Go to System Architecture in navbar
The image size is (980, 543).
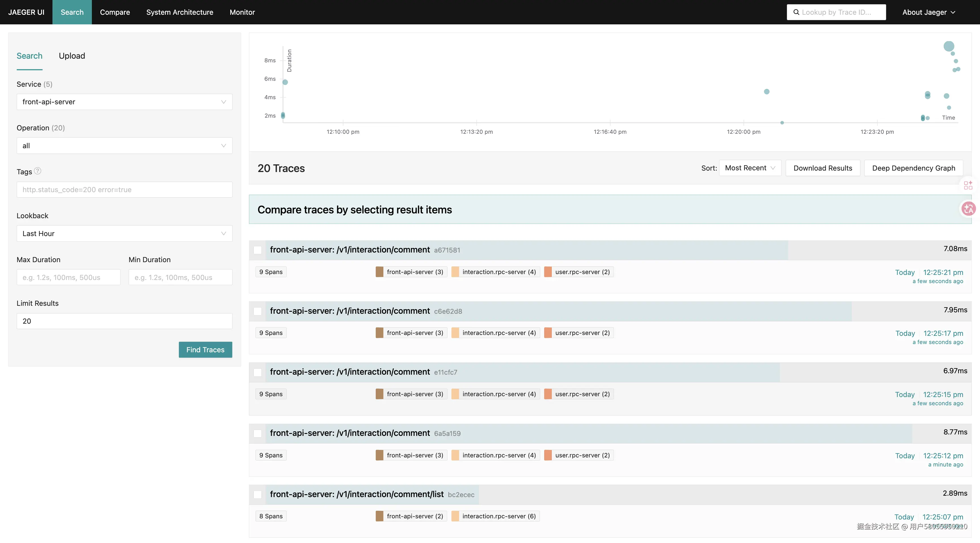(x=179, y=12)
